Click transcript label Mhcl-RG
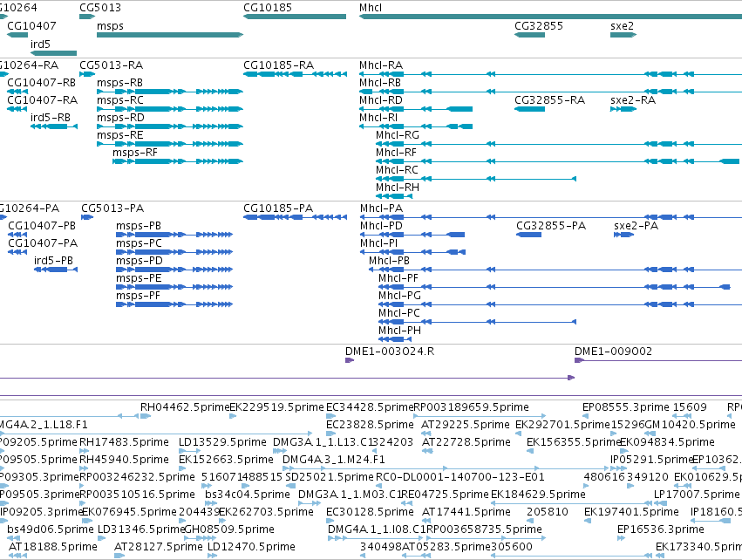 tap(398, 135)
